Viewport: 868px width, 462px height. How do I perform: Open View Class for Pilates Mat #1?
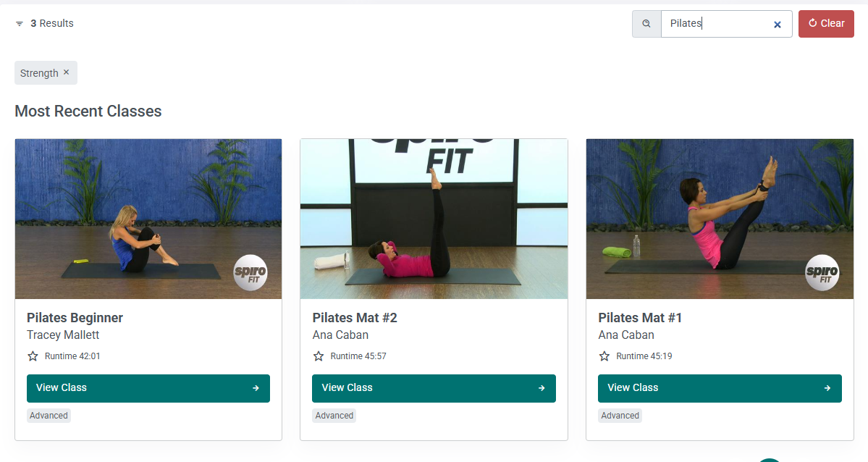click(x=719, y=388)
